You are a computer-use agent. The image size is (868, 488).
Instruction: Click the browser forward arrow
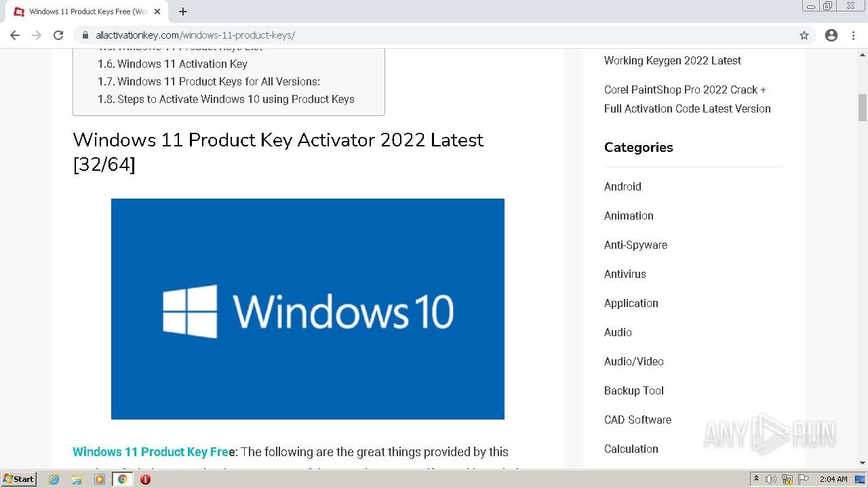(x=37, y=35)
